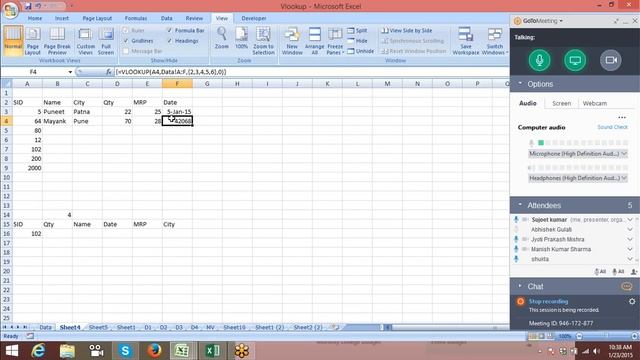Click Split window button

point(358,31)
